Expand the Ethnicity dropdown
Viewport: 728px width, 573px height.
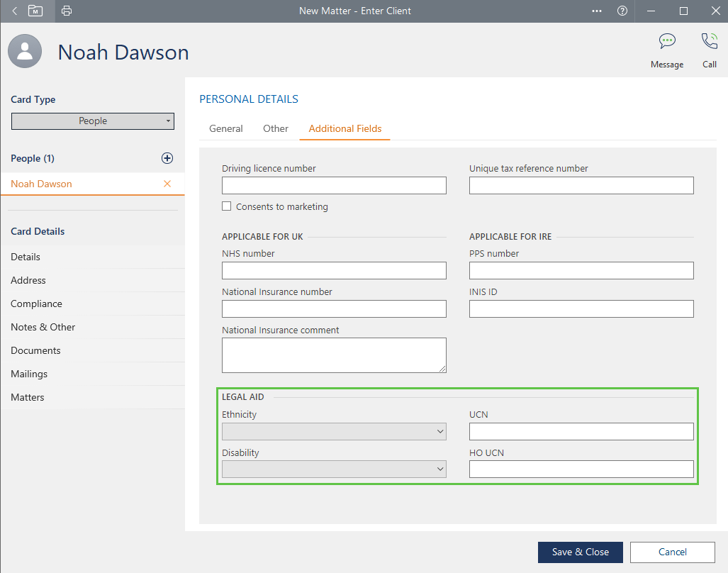[x=334, y=431]
